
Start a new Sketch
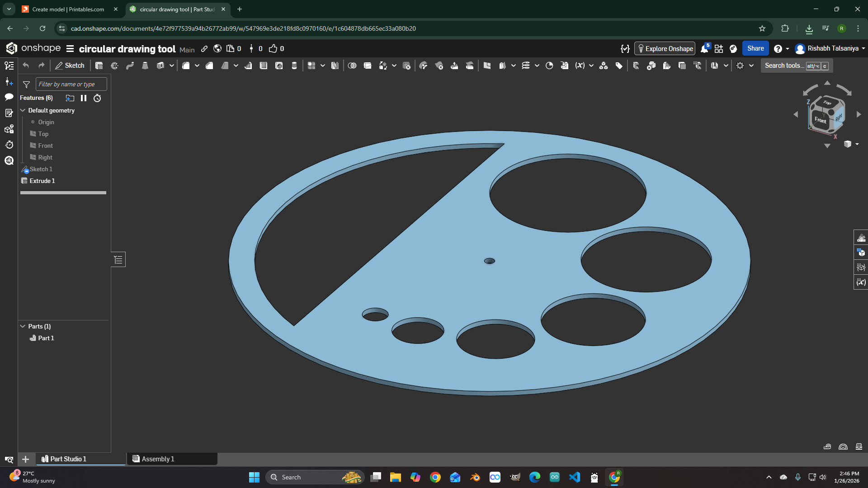coord(70,66)
